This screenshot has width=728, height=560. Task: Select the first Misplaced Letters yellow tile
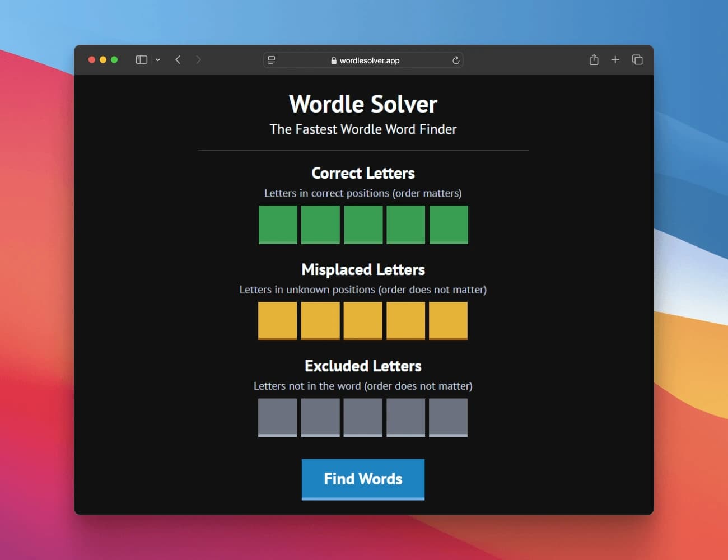[277, 321]
